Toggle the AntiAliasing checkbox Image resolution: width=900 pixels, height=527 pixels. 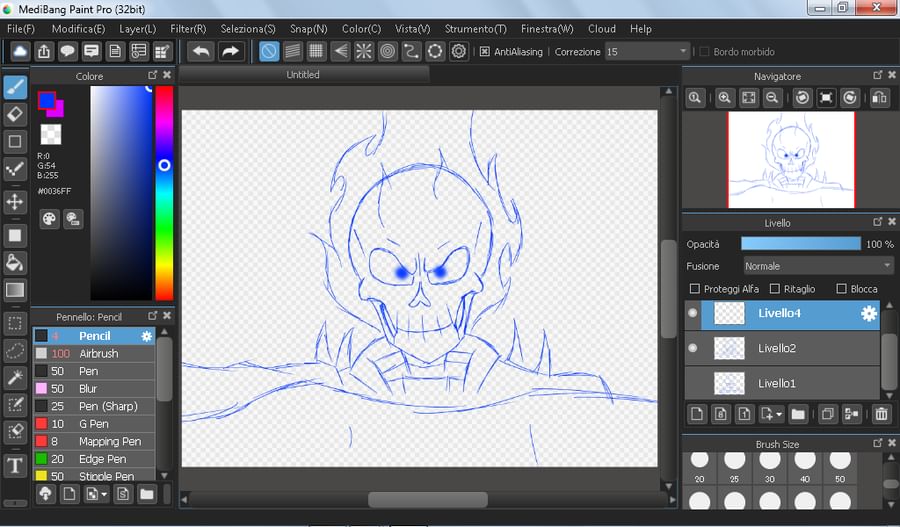tap(484, 52)
